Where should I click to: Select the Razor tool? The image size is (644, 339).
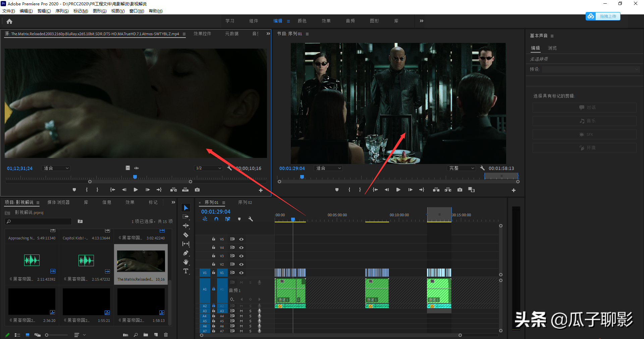(x=186, y=235)
